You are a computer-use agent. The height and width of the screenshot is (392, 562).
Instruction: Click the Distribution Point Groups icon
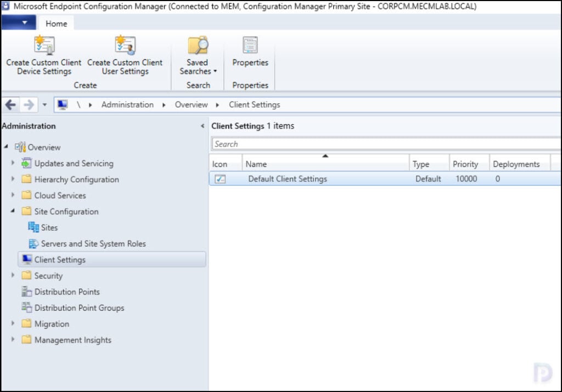point(26,307)
